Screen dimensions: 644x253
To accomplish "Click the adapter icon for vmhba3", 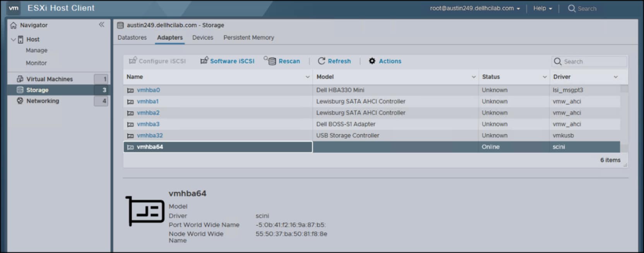I will 130,124.
